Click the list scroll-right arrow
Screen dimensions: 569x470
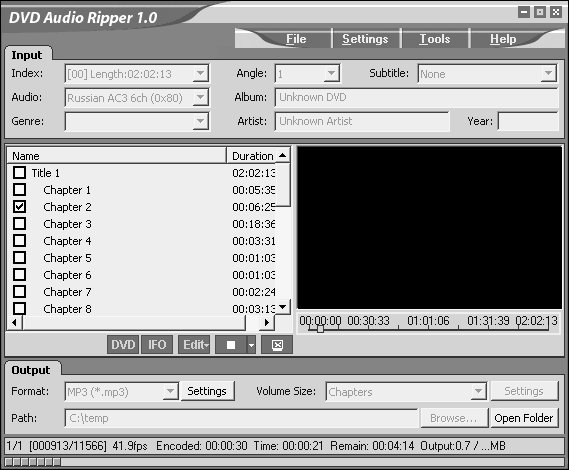[x=267, y=322]
